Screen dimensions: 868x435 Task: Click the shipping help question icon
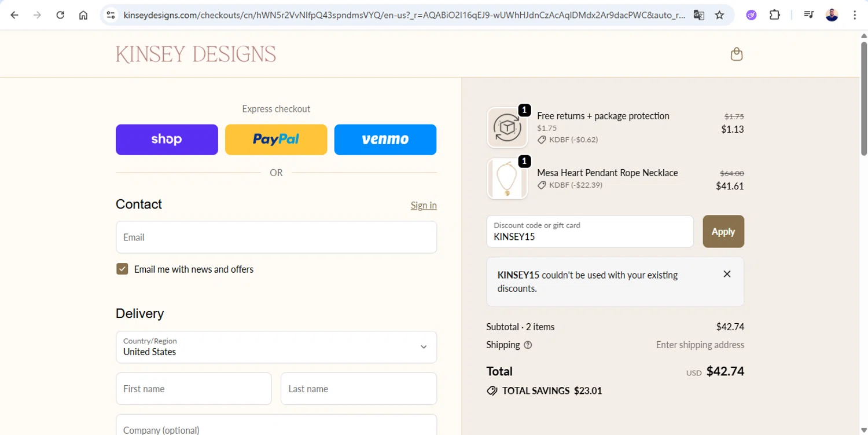click(528, 345)
